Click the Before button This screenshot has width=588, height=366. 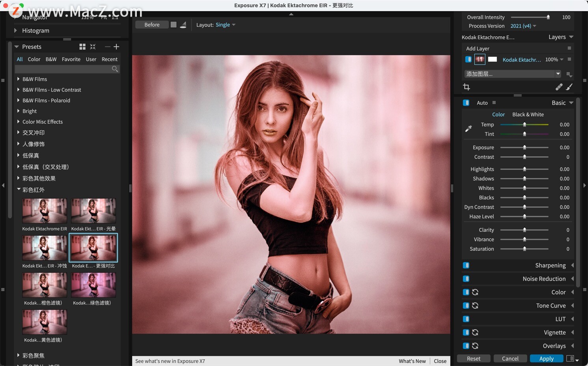(x=152, y=24)
